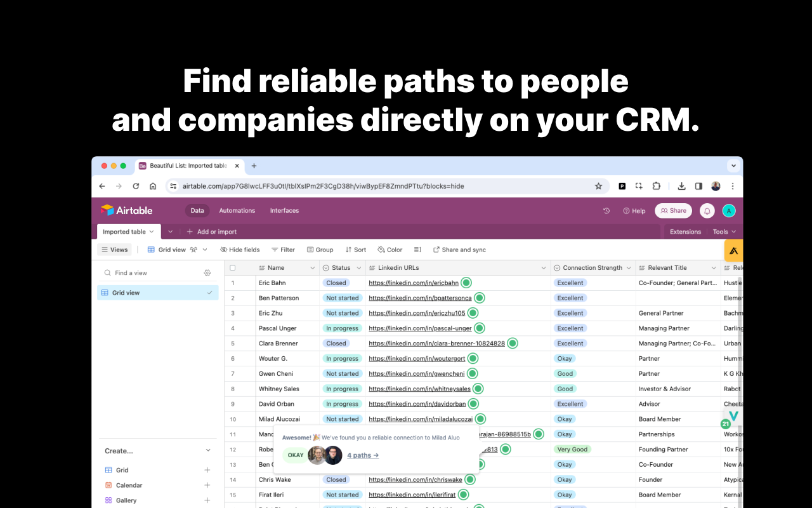Open the Tools dropdown
The height and width of the screenshot is (508, 812).
click(x=724, y=232)
